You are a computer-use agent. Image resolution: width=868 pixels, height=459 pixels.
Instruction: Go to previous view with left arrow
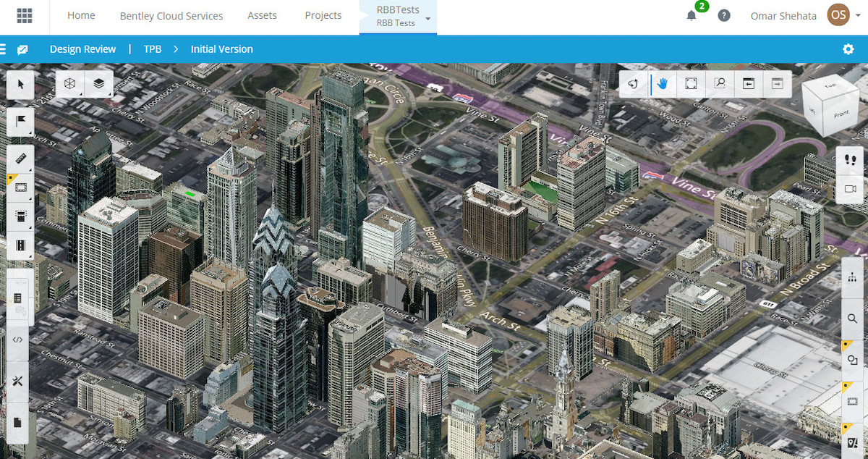click(x=749, y=84)
